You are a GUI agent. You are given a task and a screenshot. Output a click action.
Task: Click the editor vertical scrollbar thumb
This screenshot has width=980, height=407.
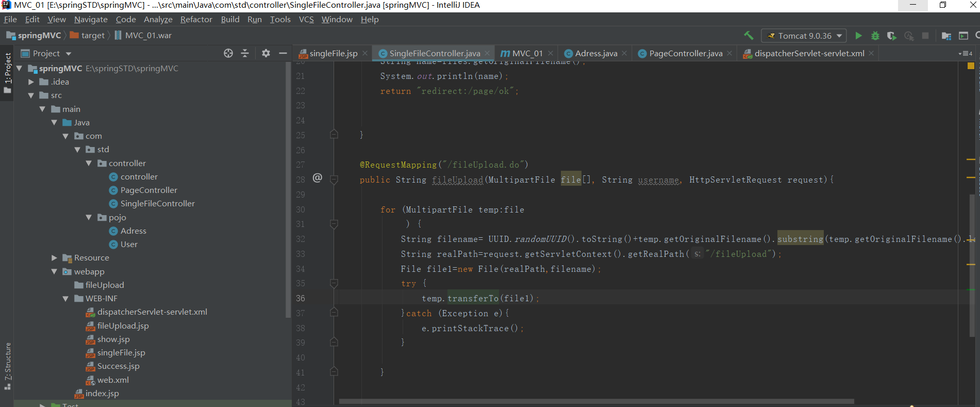coord(972,266)
